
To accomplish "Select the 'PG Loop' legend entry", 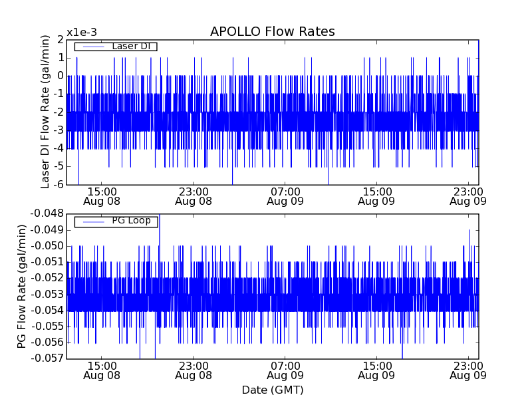I will click(x=116, y=222).
